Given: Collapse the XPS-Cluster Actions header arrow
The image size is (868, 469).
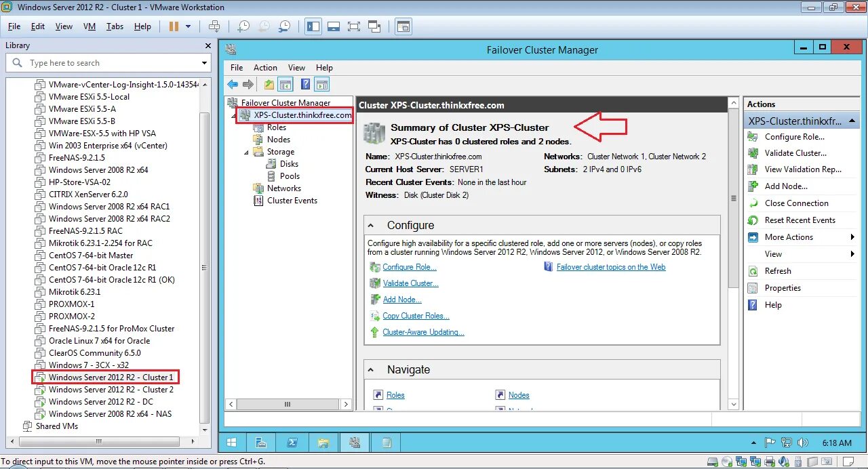Looking at the screenshot, I should (x=852, y=121).
